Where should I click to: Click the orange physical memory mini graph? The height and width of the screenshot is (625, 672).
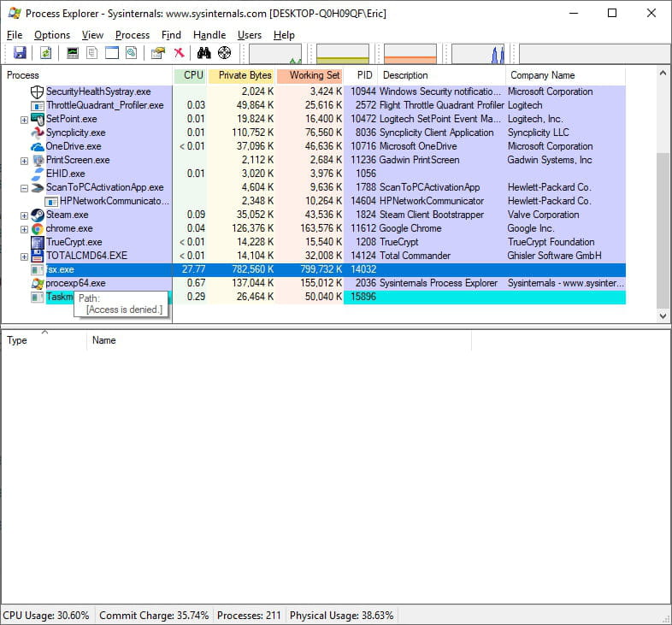click(410, 54)
